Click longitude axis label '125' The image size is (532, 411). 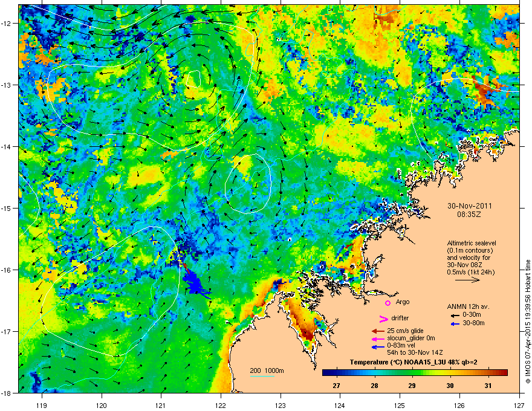(400, 405)
